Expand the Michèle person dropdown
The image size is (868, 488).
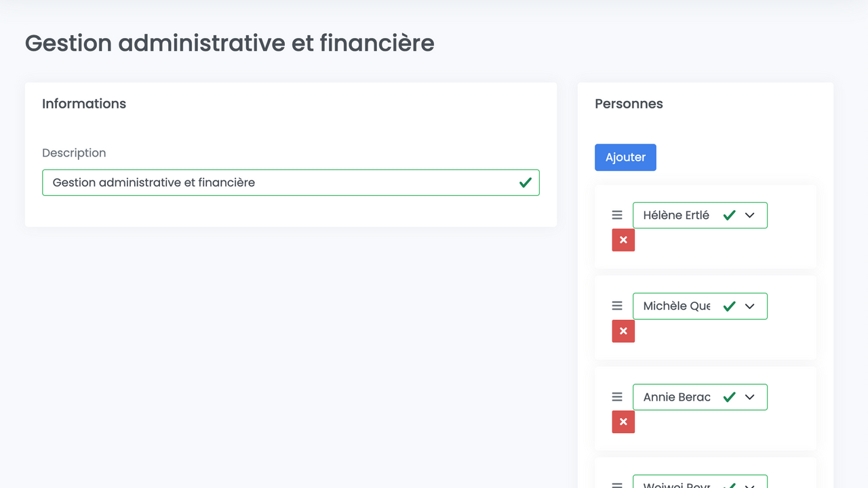(x=749, y=306)
